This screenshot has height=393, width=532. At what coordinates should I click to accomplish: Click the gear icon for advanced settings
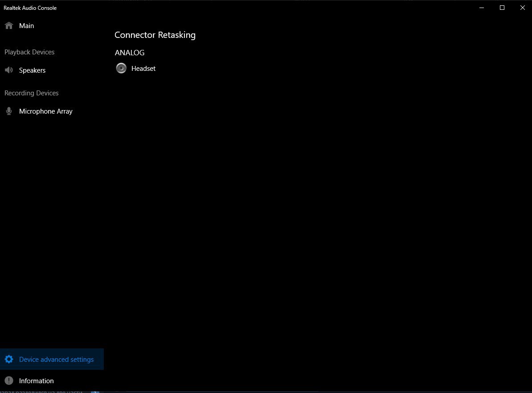(x=9, y=360)
